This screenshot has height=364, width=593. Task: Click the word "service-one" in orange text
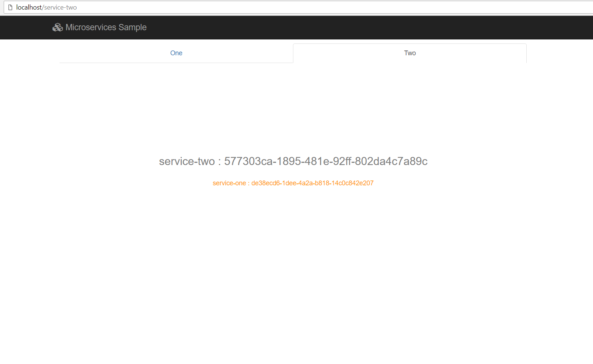(x=229, y=183)
